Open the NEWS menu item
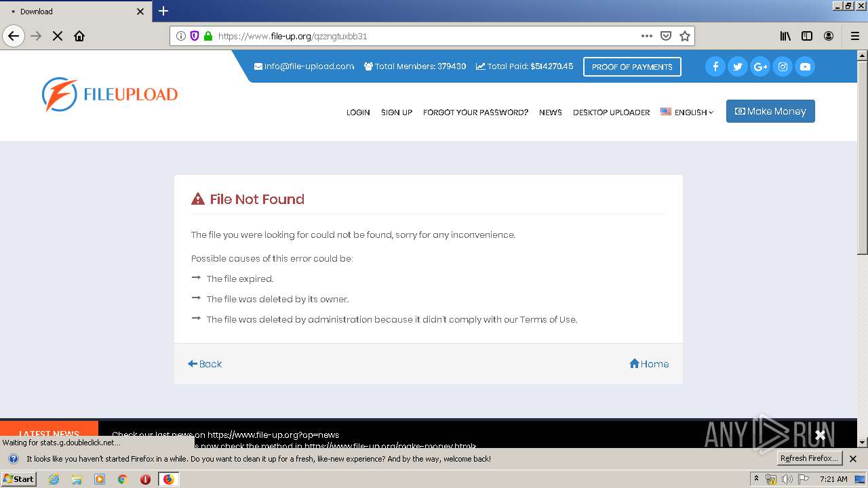 pyautogui.click(x=551, y=113)
